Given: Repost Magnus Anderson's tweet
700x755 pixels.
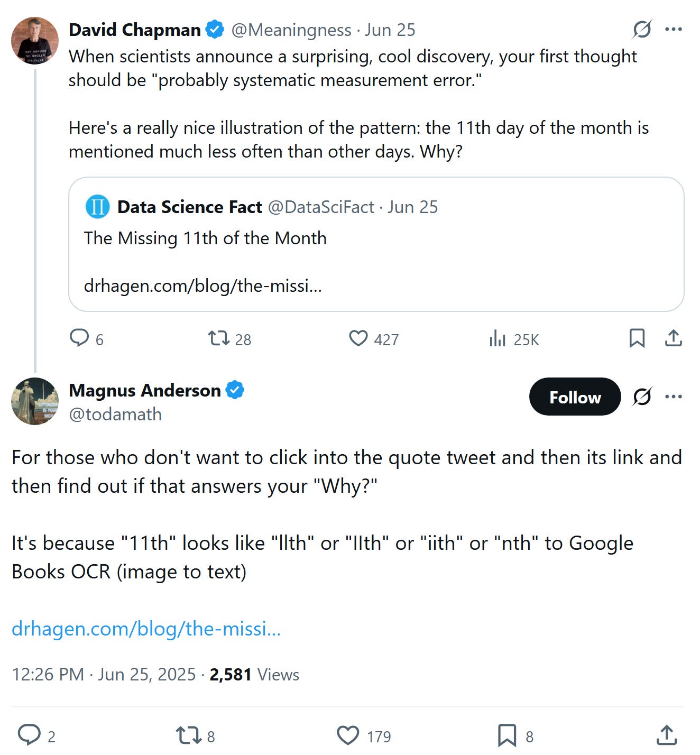Looking at the screenshot, I should 188,735.
